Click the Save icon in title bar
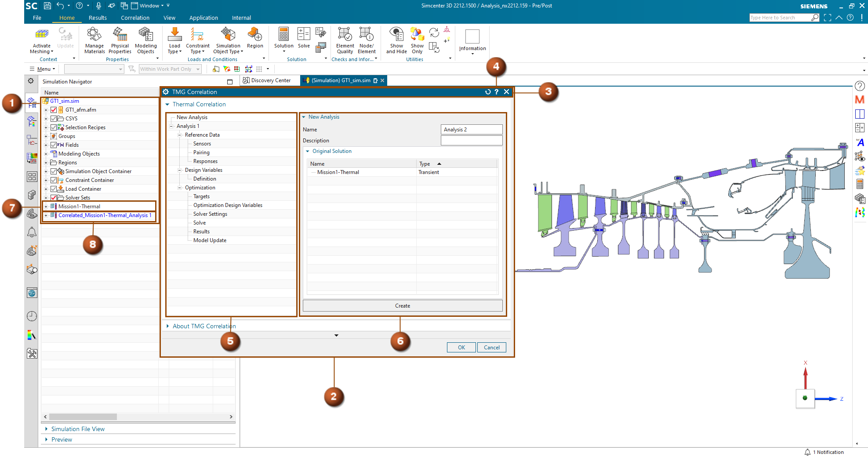Screen dimensions: 868x457 [47, 6]
